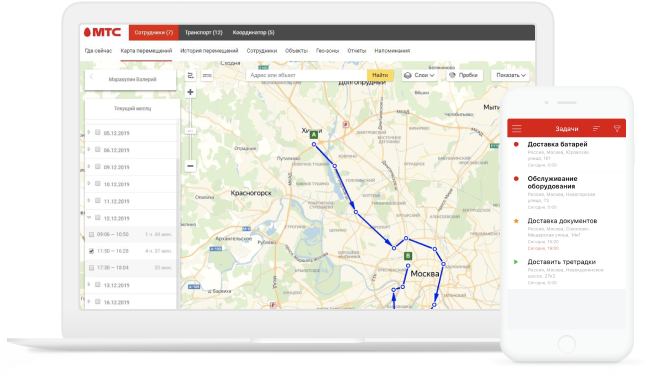
Task: Click the sort icon in Задачи header
Action: [596, 128]
